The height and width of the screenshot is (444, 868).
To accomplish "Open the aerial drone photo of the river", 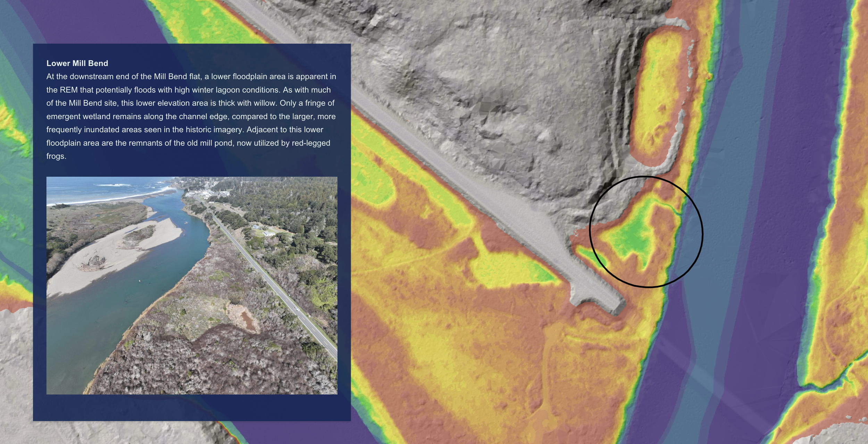I will pyautogui.click(x=192, y=285).
